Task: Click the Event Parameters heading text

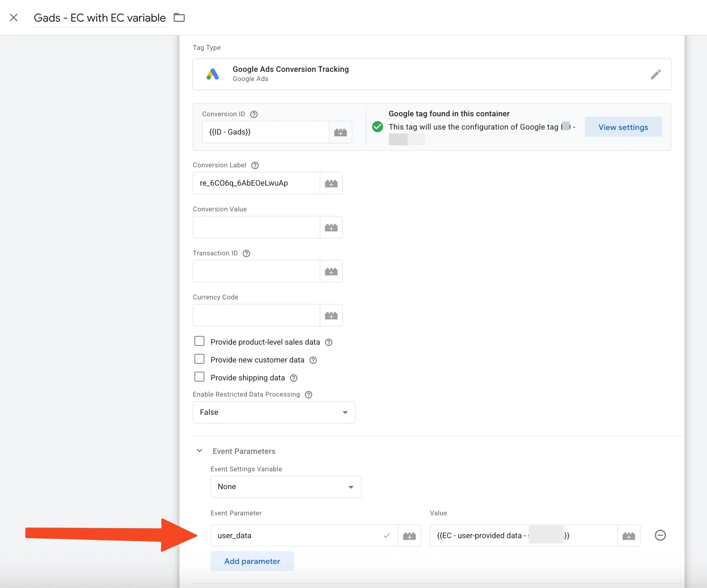Action: click(244, 451)
